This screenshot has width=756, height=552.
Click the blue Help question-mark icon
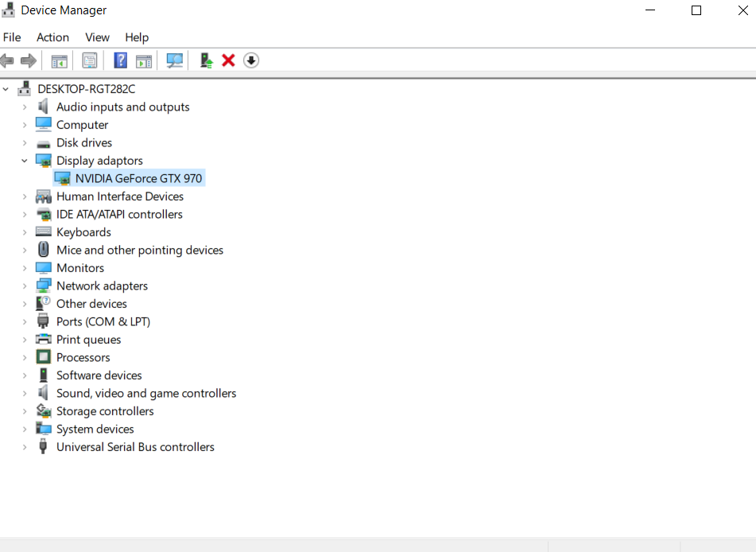120,60
